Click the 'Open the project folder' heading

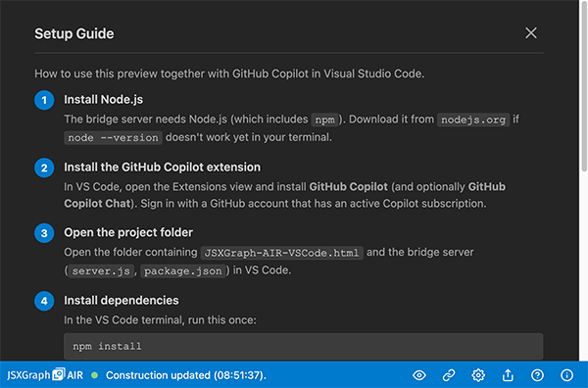click(128, 233)
